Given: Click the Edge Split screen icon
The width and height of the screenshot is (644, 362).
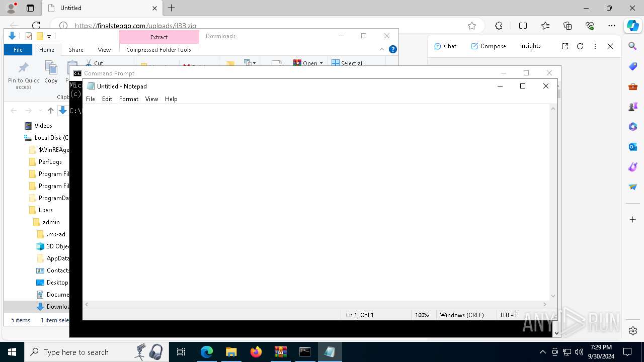Looking at the screenshot, I should [523, 26].
